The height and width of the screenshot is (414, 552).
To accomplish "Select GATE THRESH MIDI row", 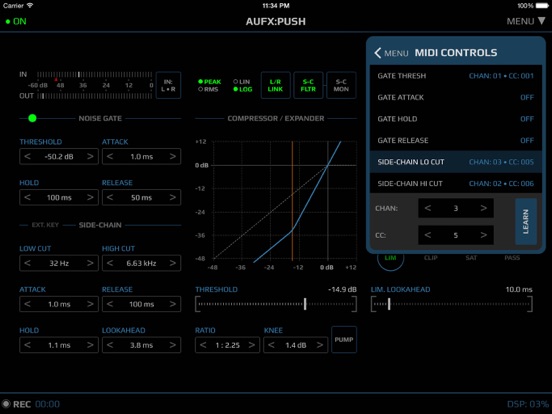I will coord(456,76).
